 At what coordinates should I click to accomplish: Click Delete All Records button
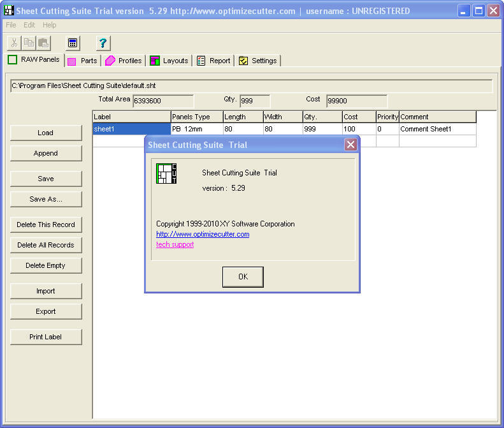(x=46, y=245)
